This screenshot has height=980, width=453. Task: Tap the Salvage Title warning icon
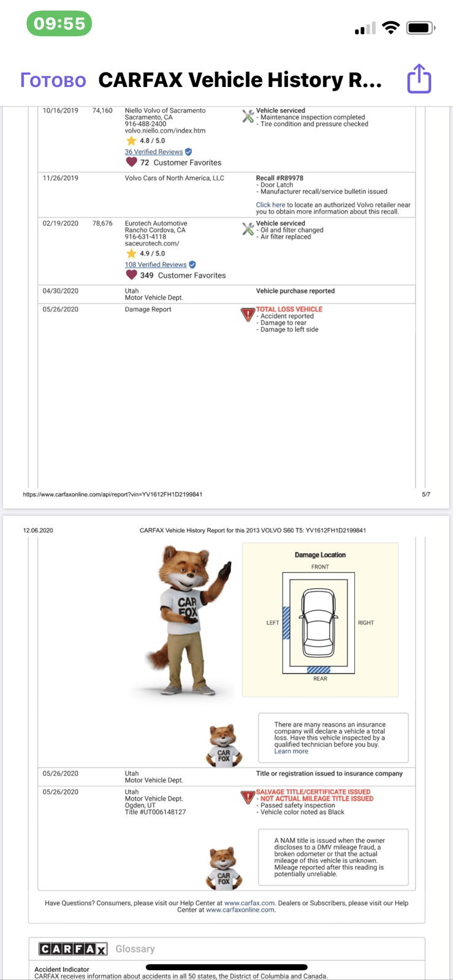point(248,797)
